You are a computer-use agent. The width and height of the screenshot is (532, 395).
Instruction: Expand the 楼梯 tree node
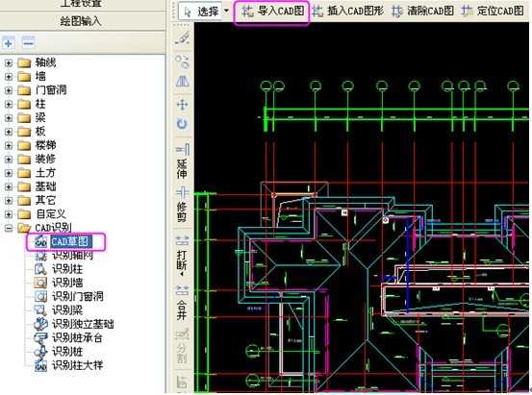click(9, 145)
